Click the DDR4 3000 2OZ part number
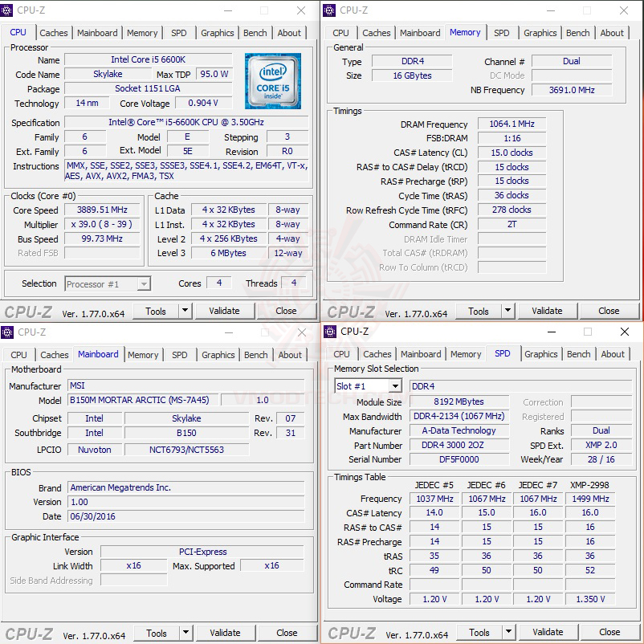The width and height of the screenshot is (644, 644). pyautogui.click(x=459, y=445)
